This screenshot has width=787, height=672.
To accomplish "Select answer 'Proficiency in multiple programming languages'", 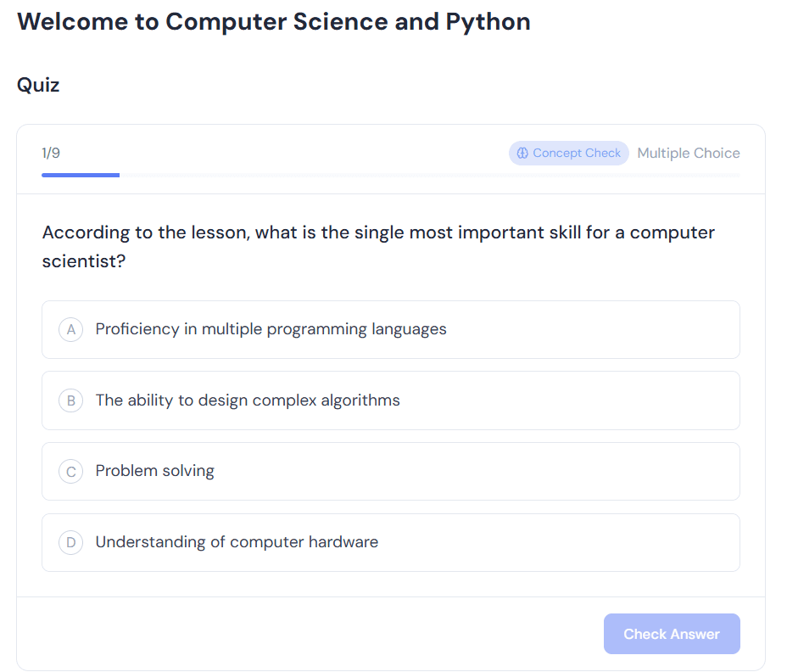I will coord(390,329).
